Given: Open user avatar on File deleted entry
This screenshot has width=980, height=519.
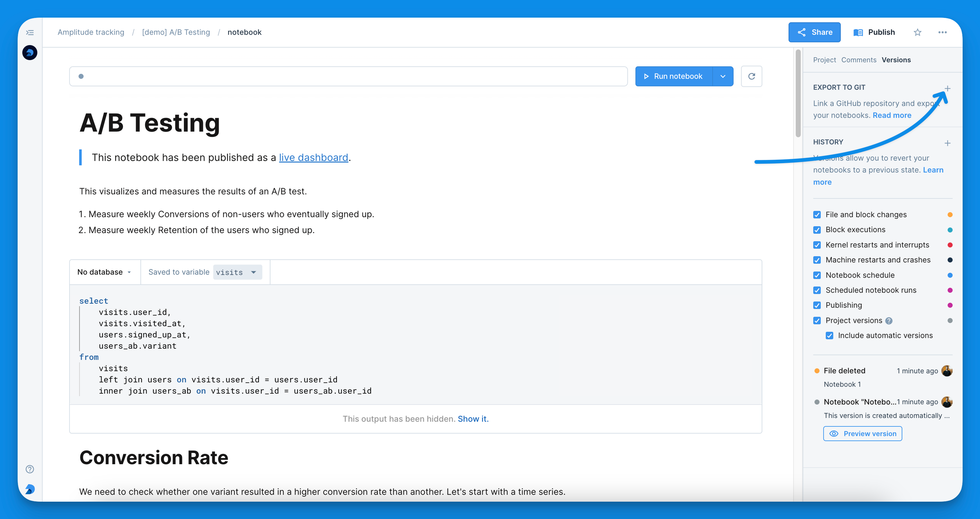Looking at the screenshot, I should click(947, 371).
